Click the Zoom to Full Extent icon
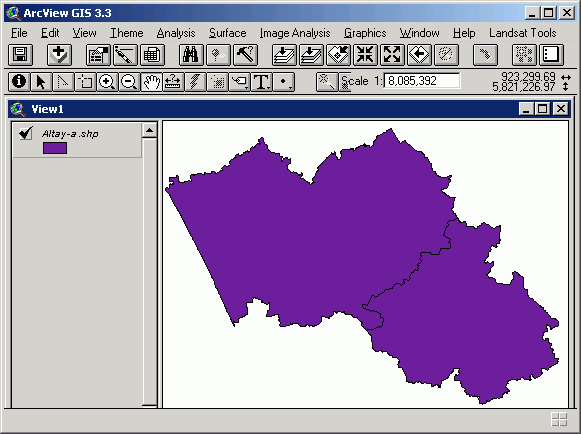The image size is (581, 434). click(284, 55)
